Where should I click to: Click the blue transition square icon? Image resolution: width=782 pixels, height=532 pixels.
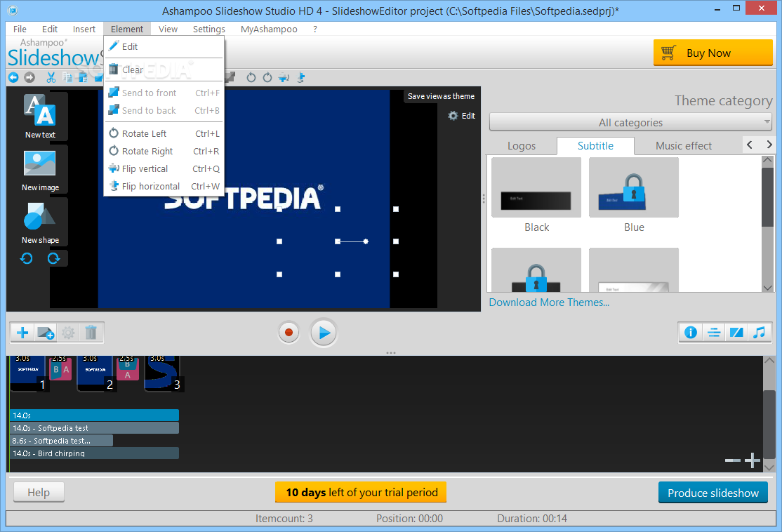tap(736, 333)
